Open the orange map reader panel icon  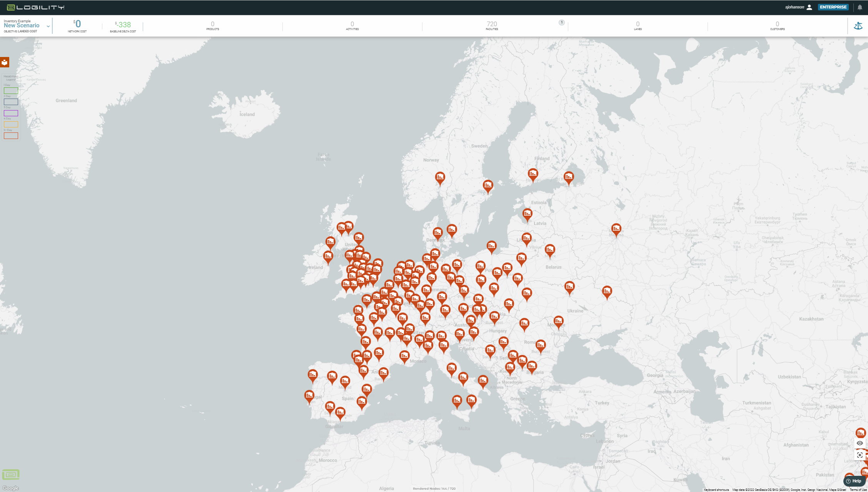(5, 62)
